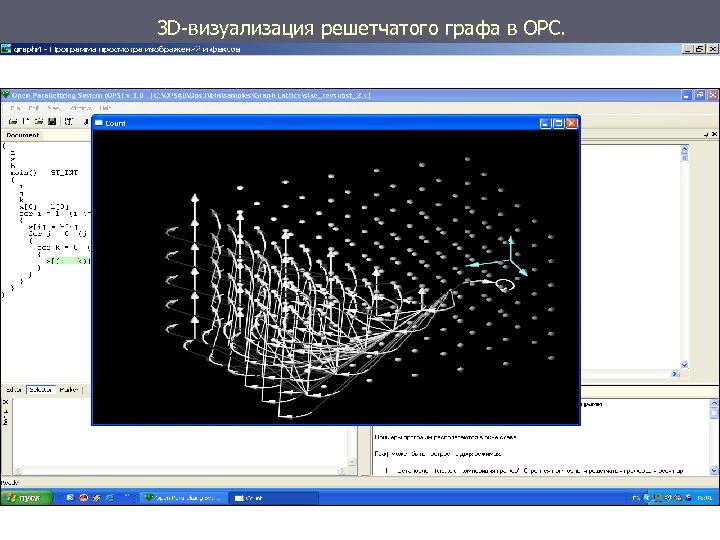Click the graph1 viewer title bar icon
The width and height of the screenshot is (720, 540).
click(x=6, y=49)
